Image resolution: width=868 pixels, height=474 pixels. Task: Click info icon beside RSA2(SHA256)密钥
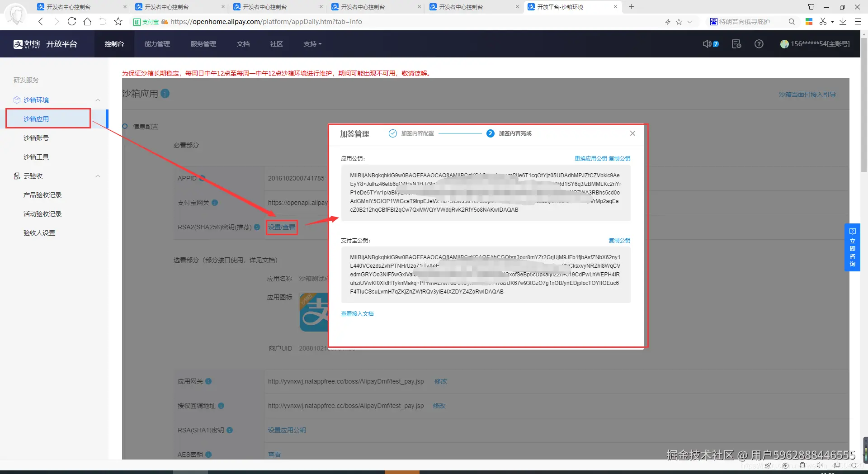tap(257, 227)
